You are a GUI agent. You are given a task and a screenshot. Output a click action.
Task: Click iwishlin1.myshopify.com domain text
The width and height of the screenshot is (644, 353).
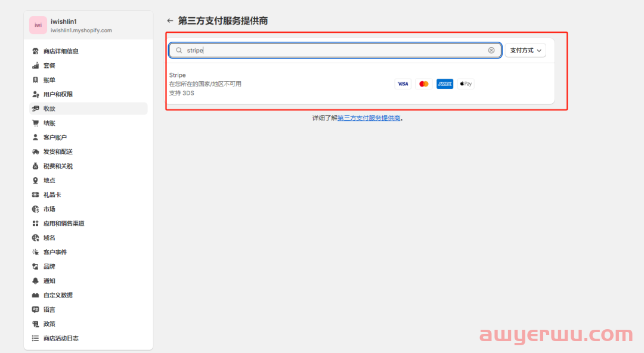click(x=81, y=30)
